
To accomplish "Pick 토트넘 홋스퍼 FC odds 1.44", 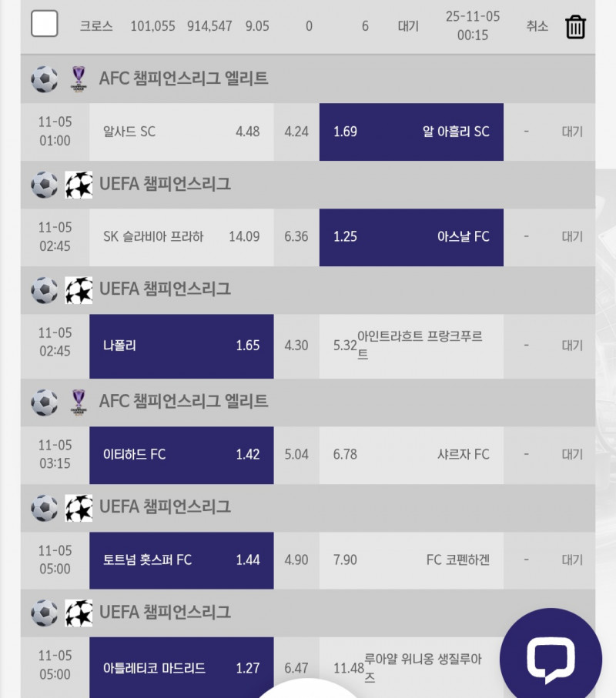I will point(181,560).
